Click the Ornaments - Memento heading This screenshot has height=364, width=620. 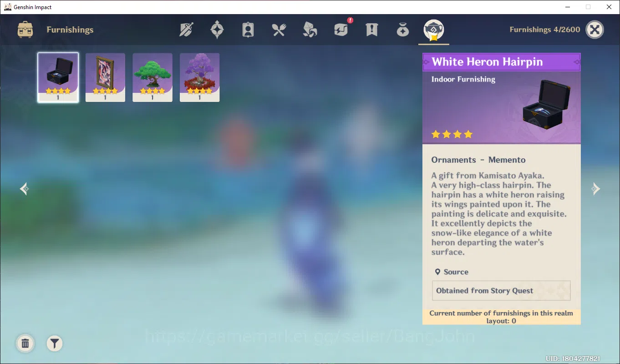(x=478, y=160)
